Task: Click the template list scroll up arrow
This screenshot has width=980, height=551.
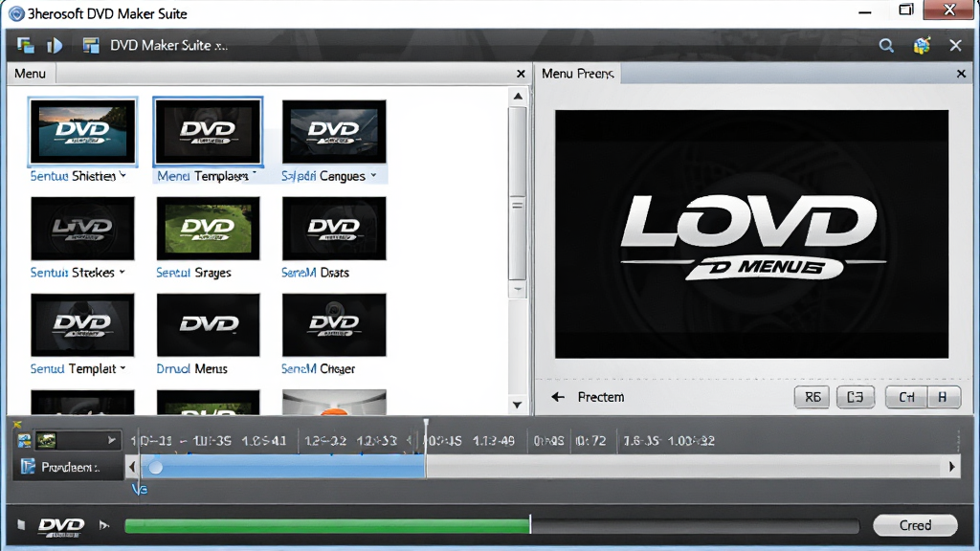Action: tap(518, 97)
